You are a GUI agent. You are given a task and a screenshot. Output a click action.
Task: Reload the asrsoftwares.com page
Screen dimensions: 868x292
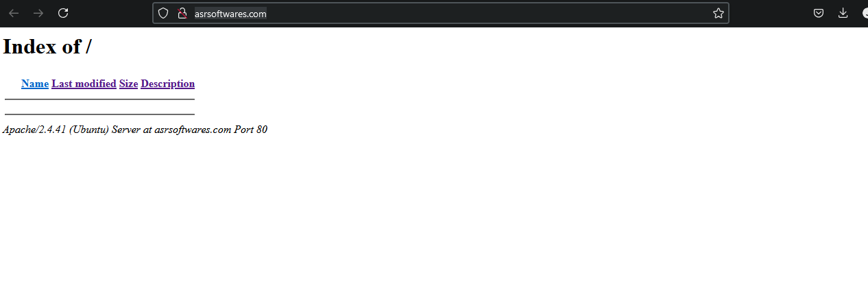click(63, 13)
